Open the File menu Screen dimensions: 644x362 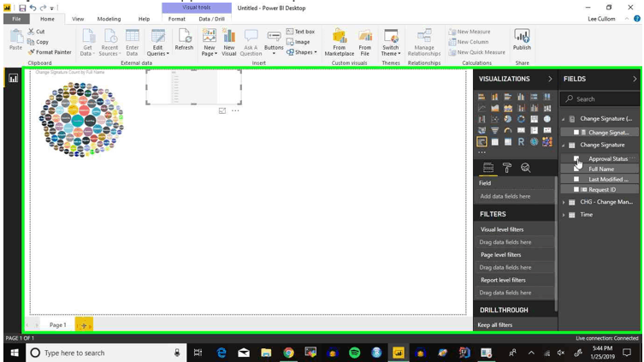(x=16, y=19)
